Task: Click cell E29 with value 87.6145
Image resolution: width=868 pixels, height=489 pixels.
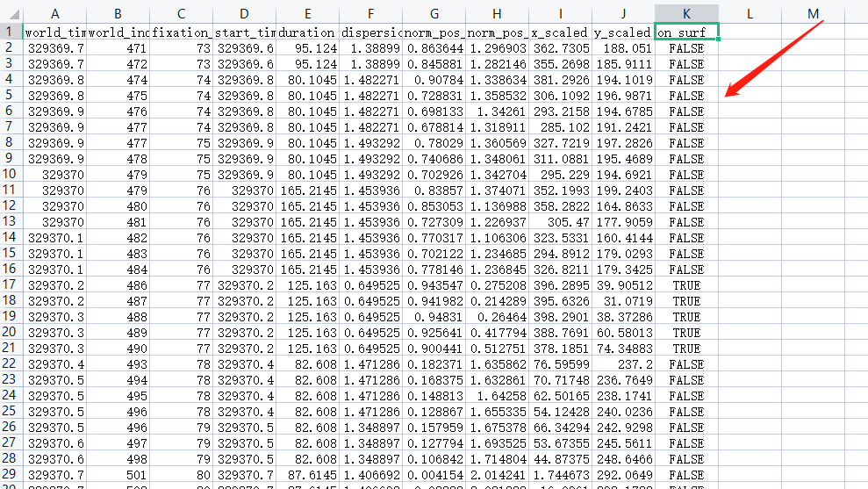Action: pyautogui.click(x=307, y=475)
